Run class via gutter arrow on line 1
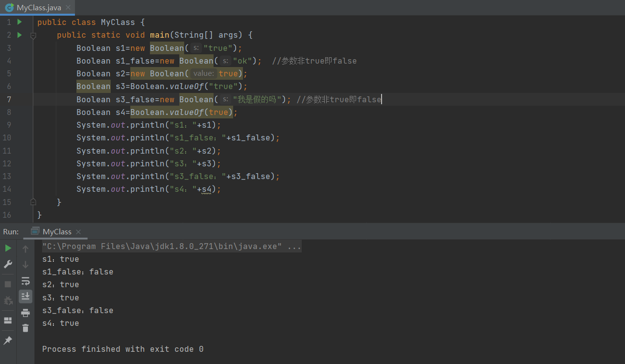The image size is (625, 364). tap(20, 22)
